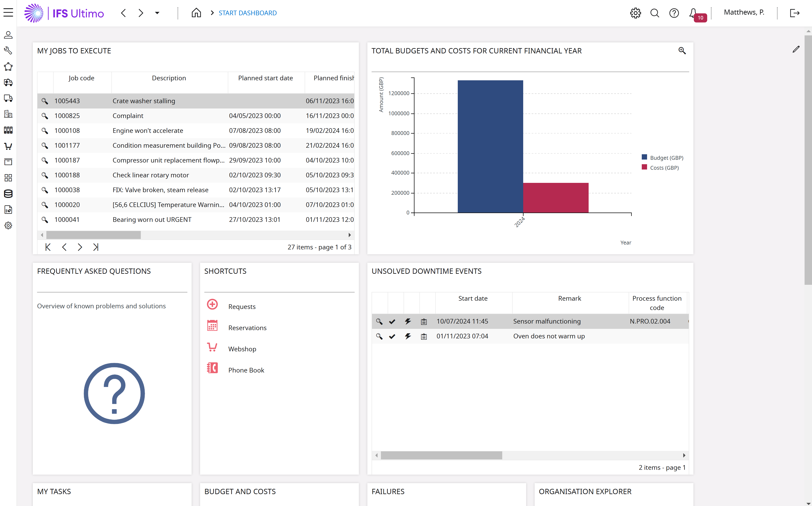
Task: Click the notifications bell icon
Action: point(693,13)
